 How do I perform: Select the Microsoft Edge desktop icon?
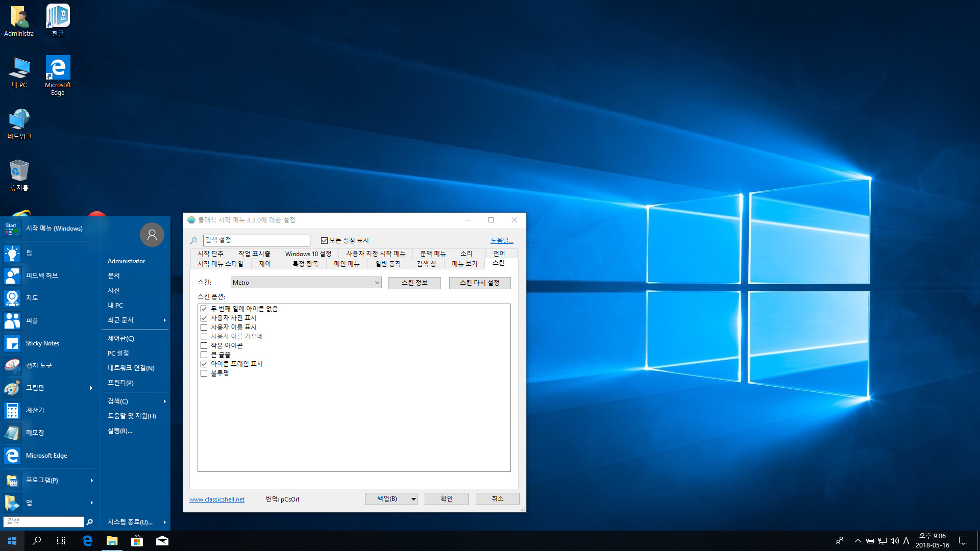(x=58, y=75)
